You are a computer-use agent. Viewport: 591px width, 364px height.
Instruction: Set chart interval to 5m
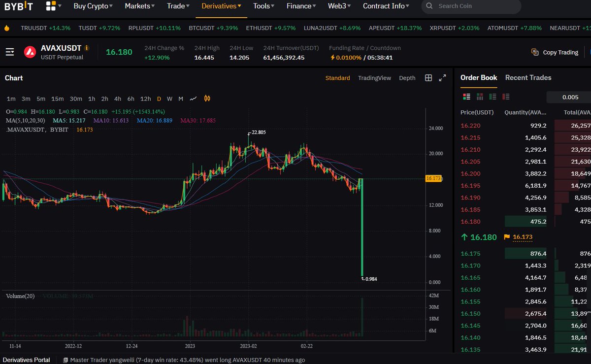pos(41,99)
